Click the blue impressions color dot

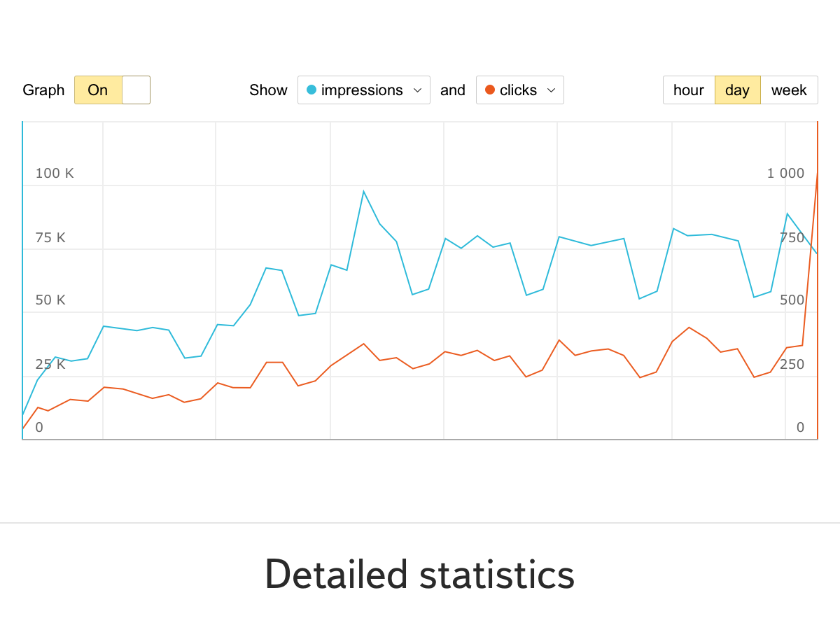click(x=311, y=90)
